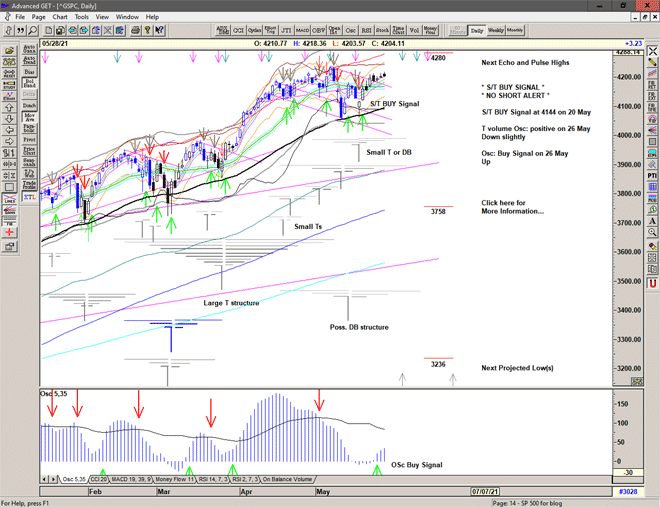Viewport: 660px width, 507px height.
Task: Click the Vol indicator toolbar button
Action: click(x=414, y=31)
